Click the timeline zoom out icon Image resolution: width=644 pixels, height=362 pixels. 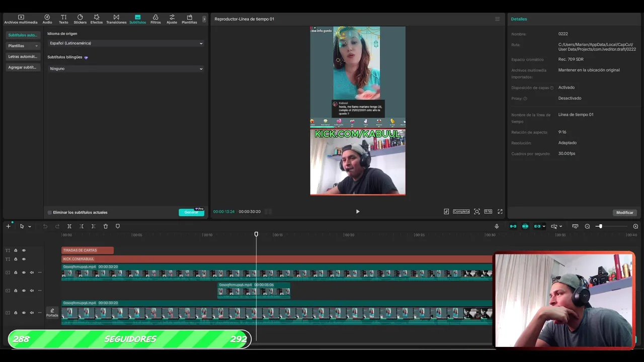[x=587, y=226]
